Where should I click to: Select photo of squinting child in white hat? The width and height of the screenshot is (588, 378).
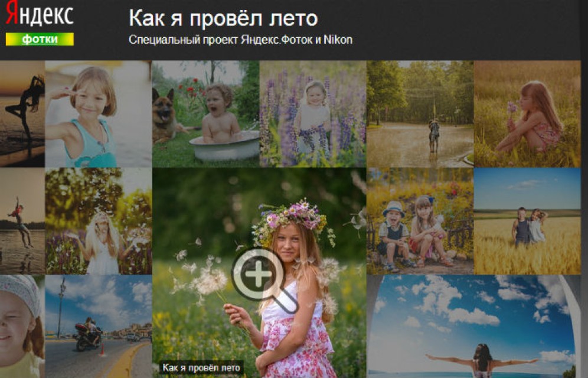[x=22, y=326]
